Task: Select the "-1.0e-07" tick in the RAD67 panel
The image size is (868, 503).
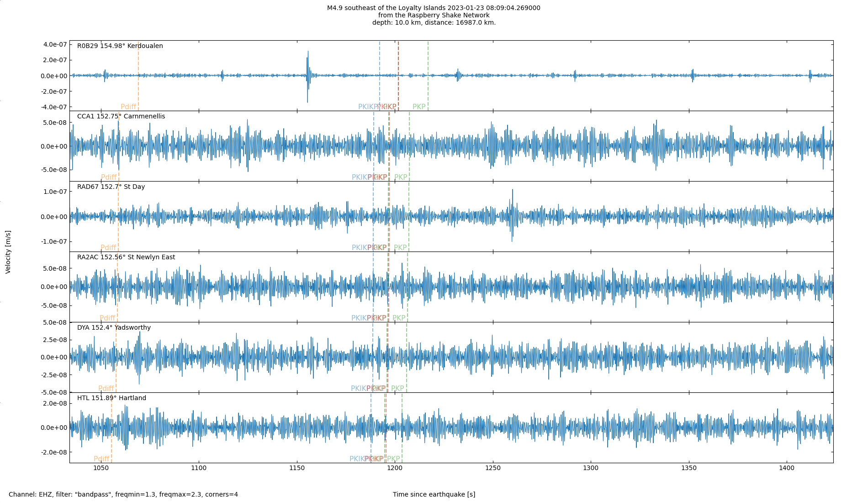Action: 54,241
